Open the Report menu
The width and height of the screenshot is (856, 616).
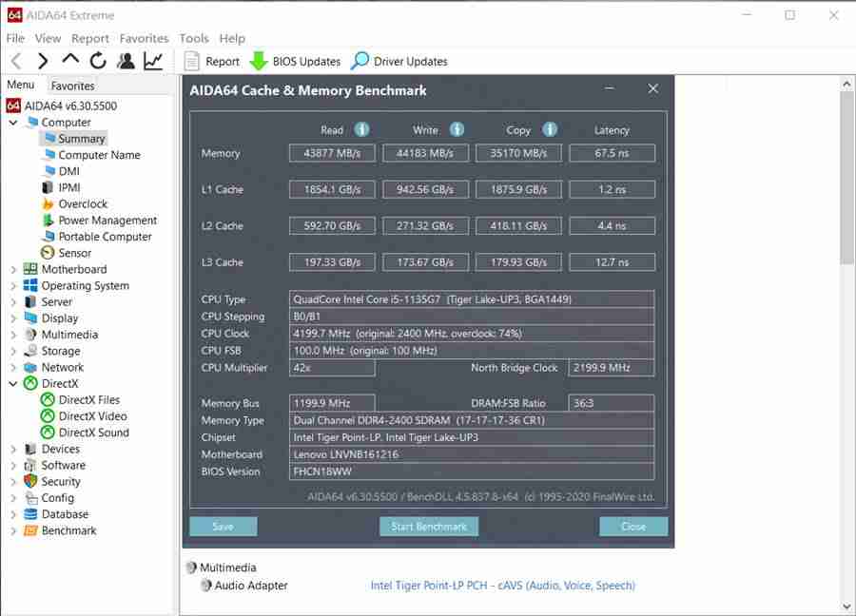tap(90, 38)
